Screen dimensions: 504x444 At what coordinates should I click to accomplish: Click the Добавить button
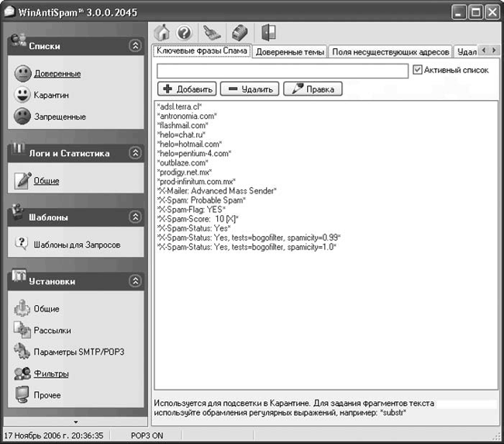[187, 89]
